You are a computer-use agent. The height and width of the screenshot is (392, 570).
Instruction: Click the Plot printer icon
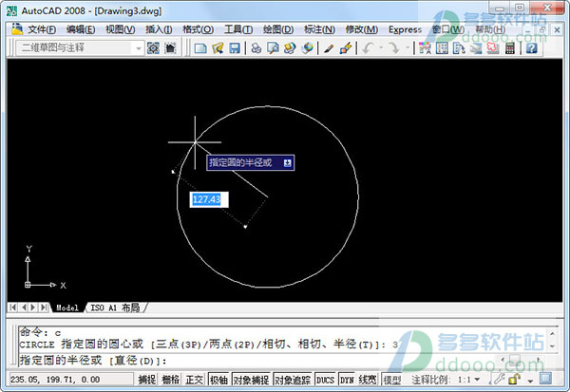[x=256, y=48]
